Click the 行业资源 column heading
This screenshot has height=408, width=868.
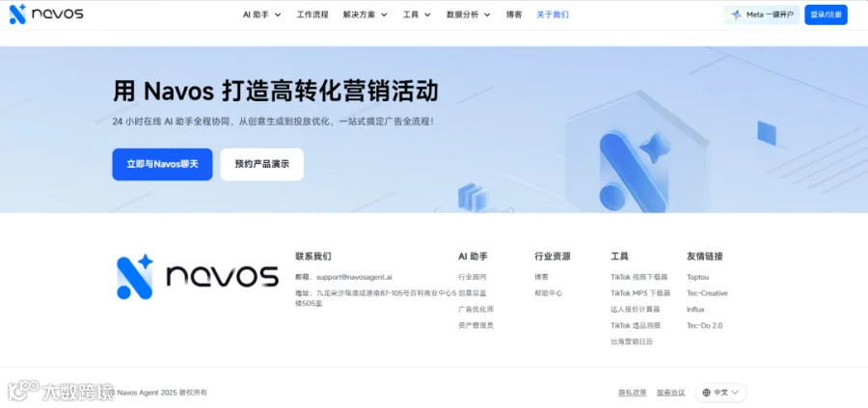tap(553, 257)
